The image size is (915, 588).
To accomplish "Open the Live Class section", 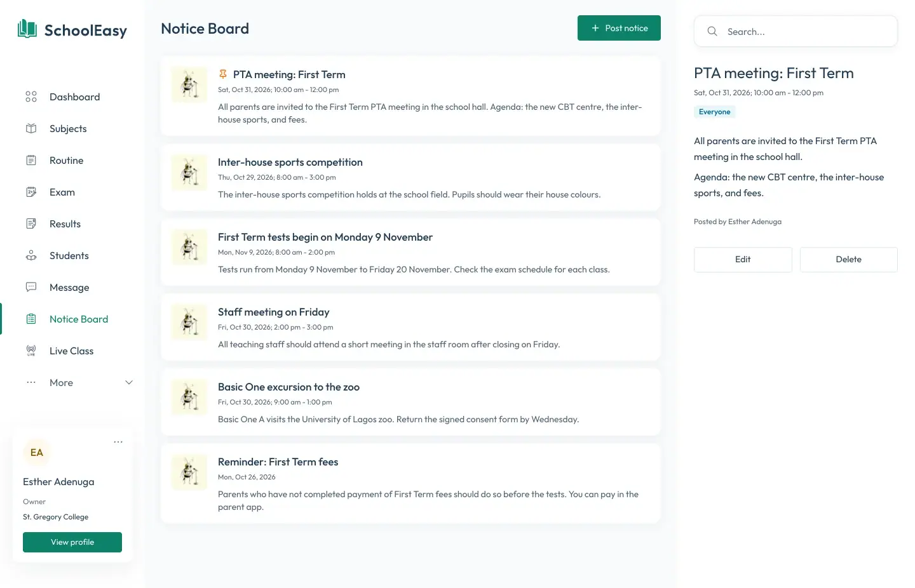I will 72,351.
